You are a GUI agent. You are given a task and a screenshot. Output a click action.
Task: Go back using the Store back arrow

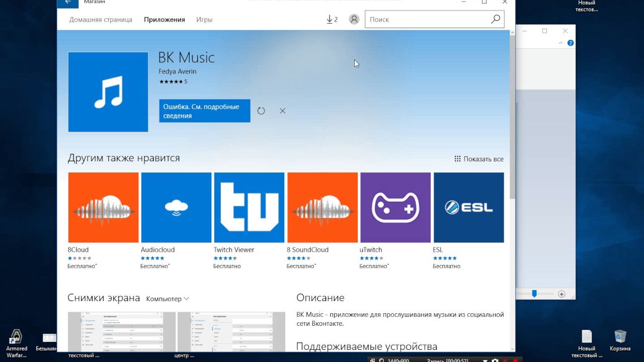coord(68,3)
